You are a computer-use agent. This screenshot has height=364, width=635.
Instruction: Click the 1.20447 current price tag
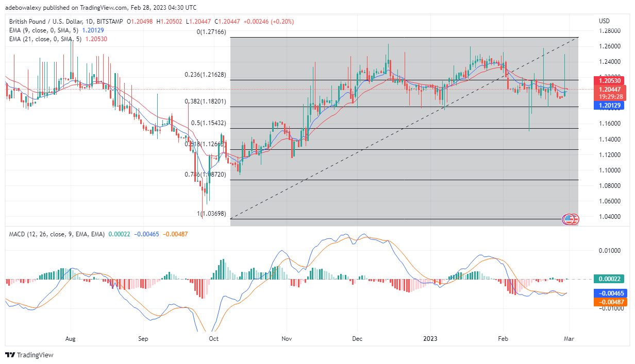tap(610, 89)
